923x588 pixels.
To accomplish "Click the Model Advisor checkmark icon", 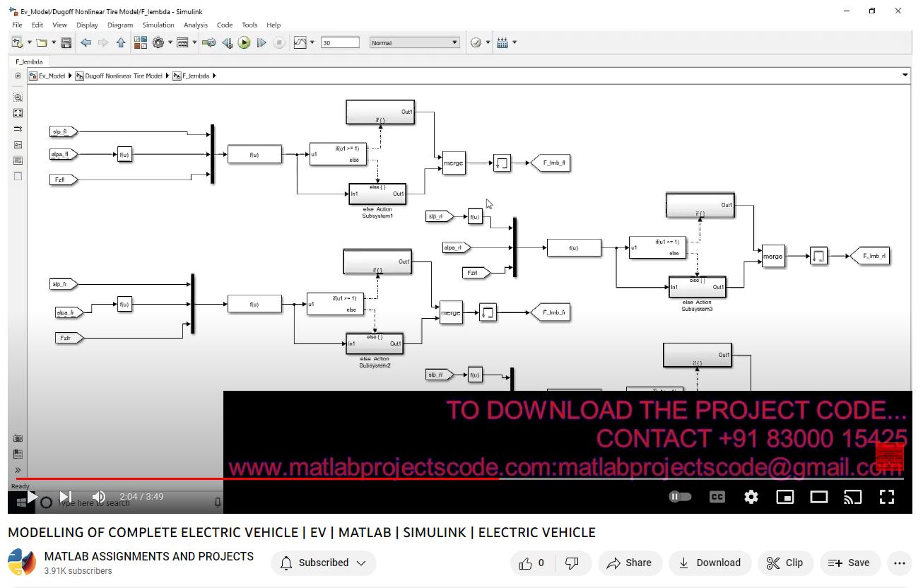I will click(476, 43).
